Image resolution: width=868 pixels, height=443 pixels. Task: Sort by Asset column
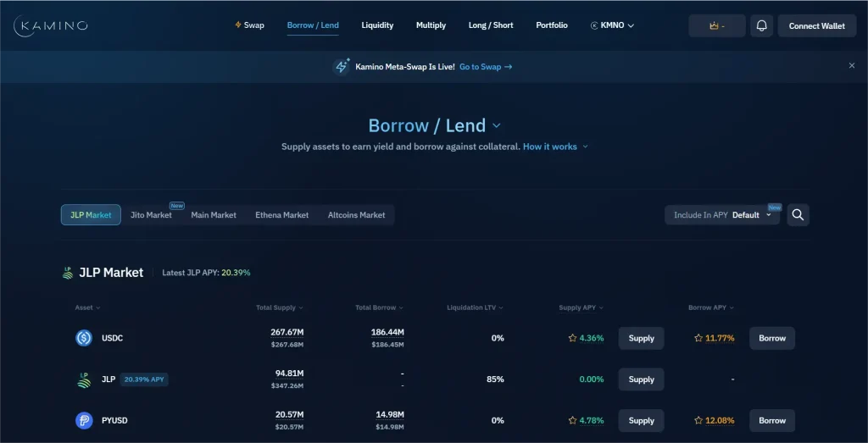pyautogui.click(x=87, y=307)
